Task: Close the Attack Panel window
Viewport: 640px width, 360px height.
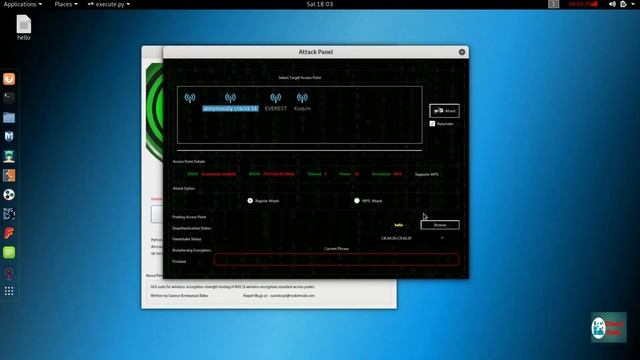Action: tap(462, 52)
